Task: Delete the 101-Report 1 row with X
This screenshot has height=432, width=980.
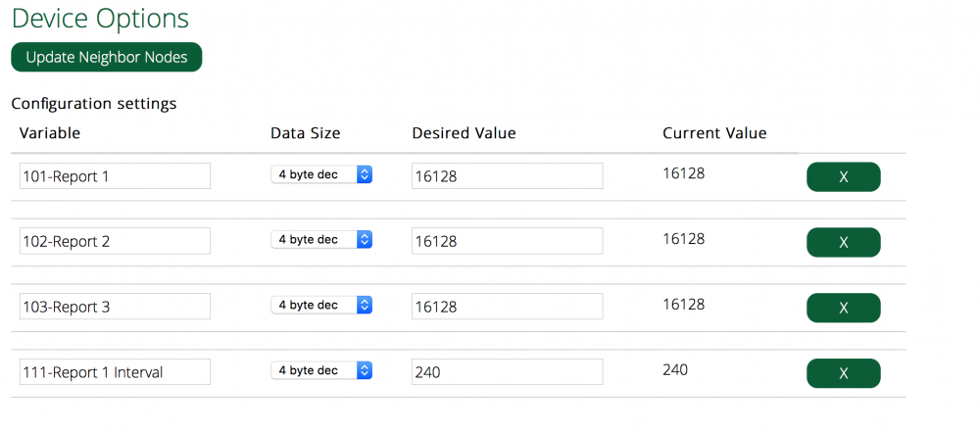Action: pos(843,176)
